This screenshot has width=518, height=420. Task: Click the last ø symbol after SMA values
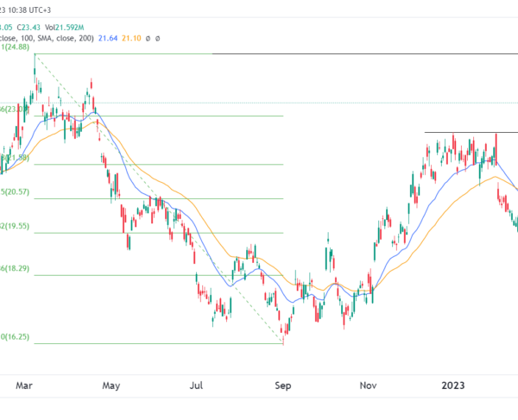tap(158, 39)
